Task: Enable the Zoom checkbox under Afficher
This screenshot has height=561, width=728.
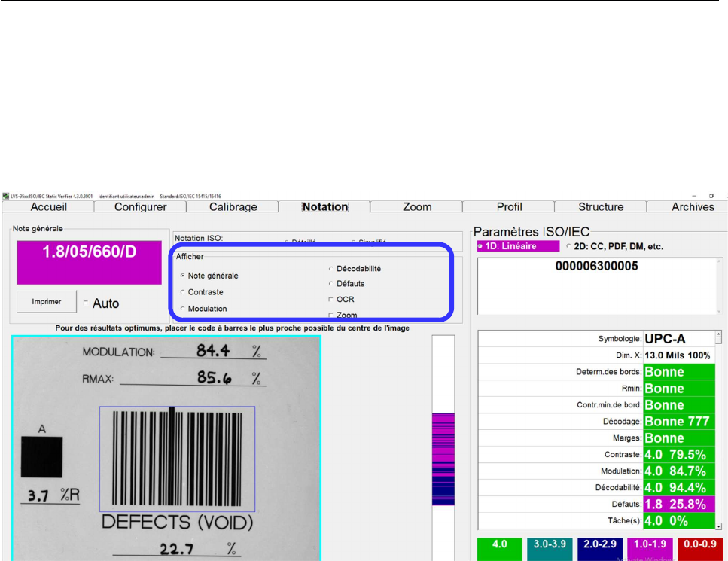Action: [x=331, y=315]
